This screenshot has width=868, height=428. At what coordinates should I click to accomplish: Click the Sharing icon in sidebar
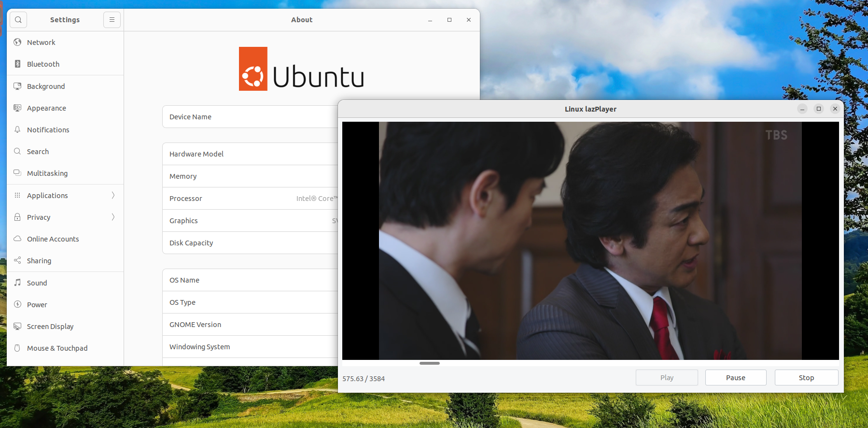(x=17, y=260)
